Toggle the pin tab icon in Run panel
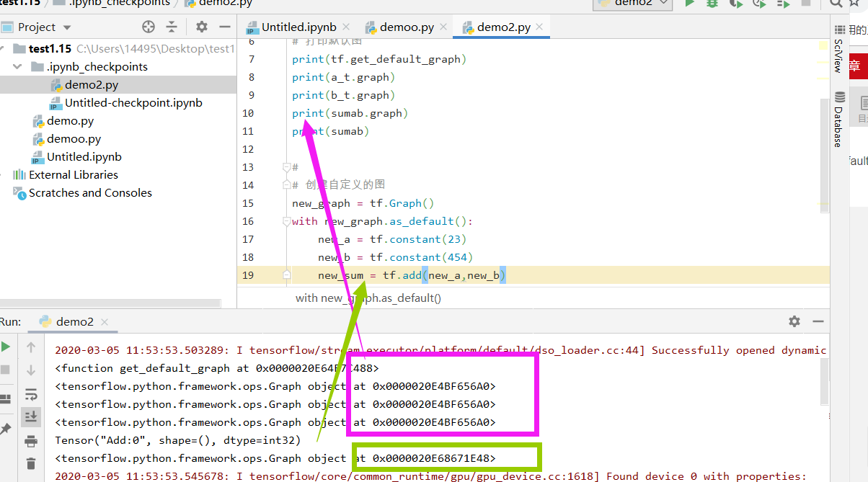Image resolution: width=868 pixels, height=482 pixels. tap(6, 429)
